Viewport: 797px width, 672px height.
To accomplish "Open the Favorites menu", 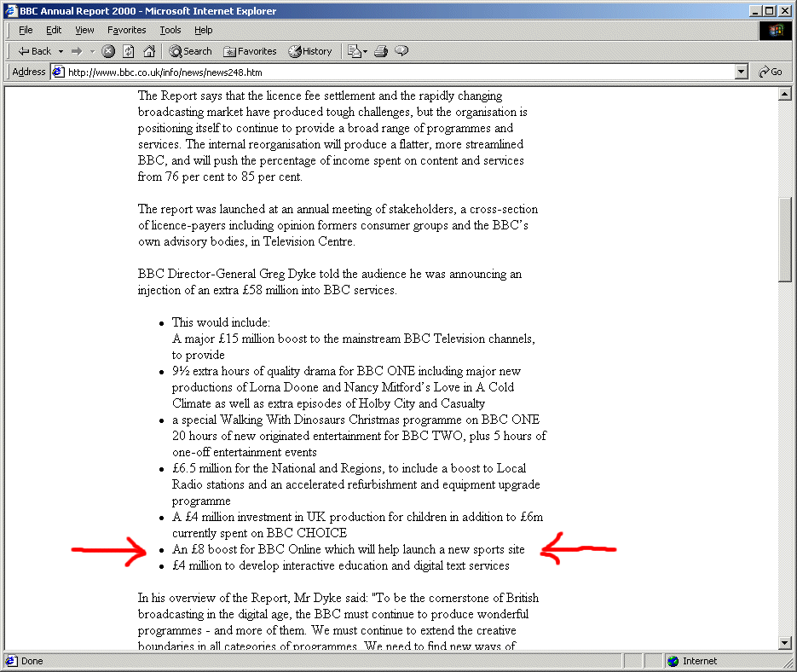I will (126, 30).
